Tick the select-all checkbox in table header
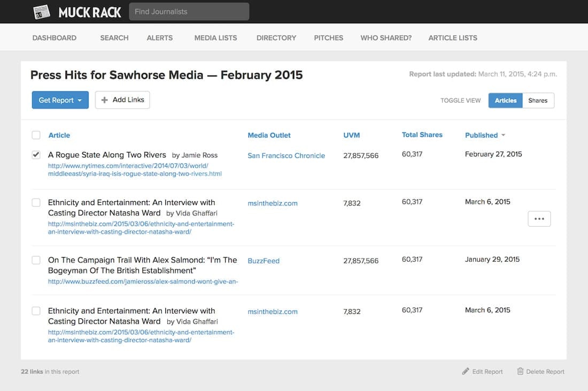Image resolution: width=588 pixels, height=391 pixels. pos(36,135)
